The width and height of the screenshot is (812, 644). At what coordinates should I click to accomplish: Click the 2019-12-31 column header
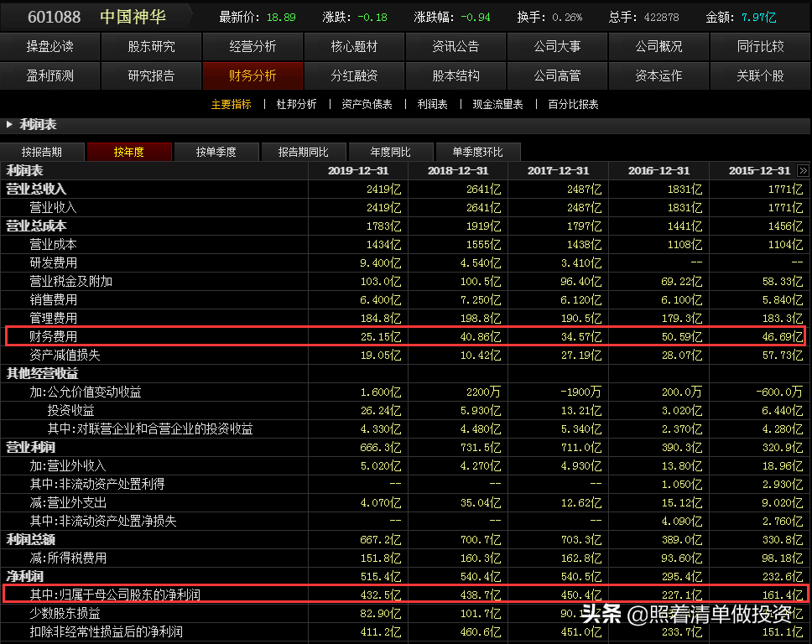[358, 171]
